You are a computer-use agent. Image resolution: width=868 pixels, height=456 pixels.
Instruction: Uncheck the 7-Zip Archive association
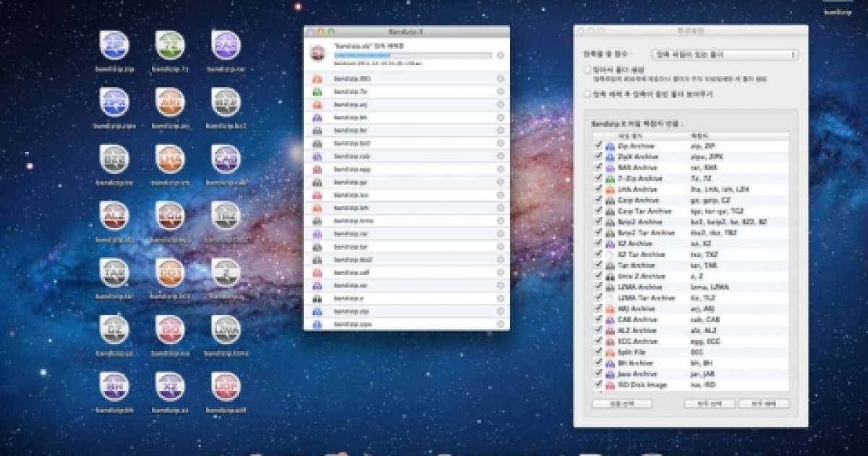click(x=598, y=178)
